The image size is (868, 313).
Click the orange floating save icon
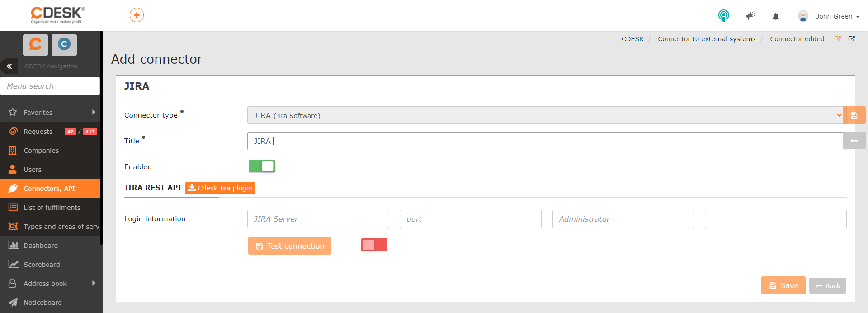(x=854, y=115)
